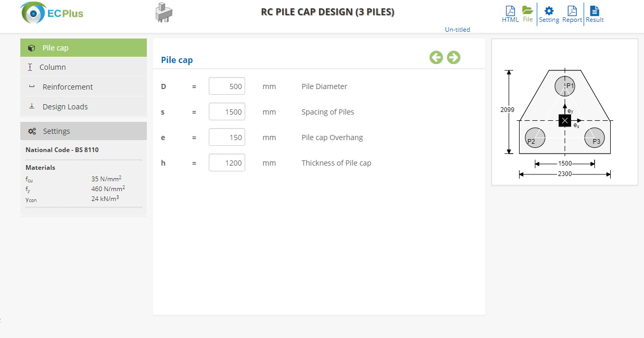
Task: Edit the Pile cap Overhang value
Action: (227, 137)
